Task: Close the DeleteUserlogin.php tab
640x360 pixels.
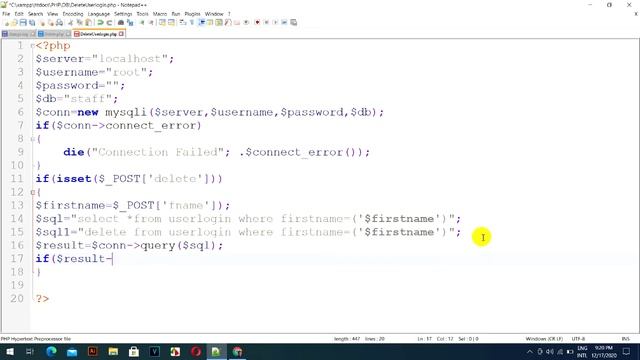Action: pos(121,34)
